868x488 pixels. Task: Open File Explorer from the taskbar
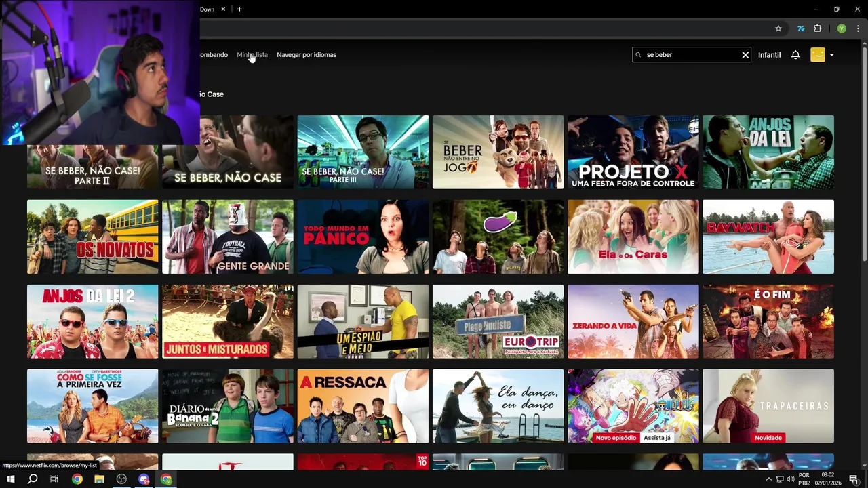(99, 479)
